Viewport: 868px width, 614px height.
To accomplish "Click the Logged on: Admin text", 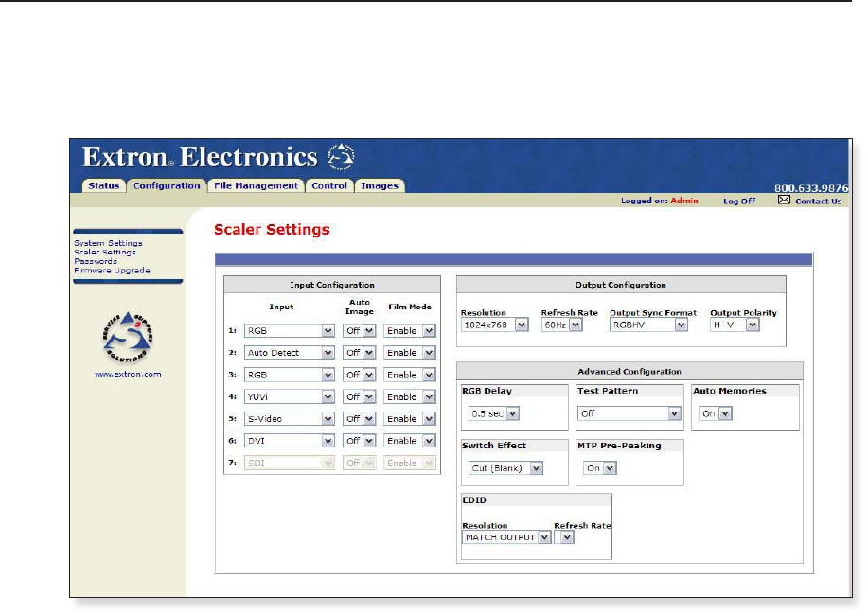I will 660,201.
